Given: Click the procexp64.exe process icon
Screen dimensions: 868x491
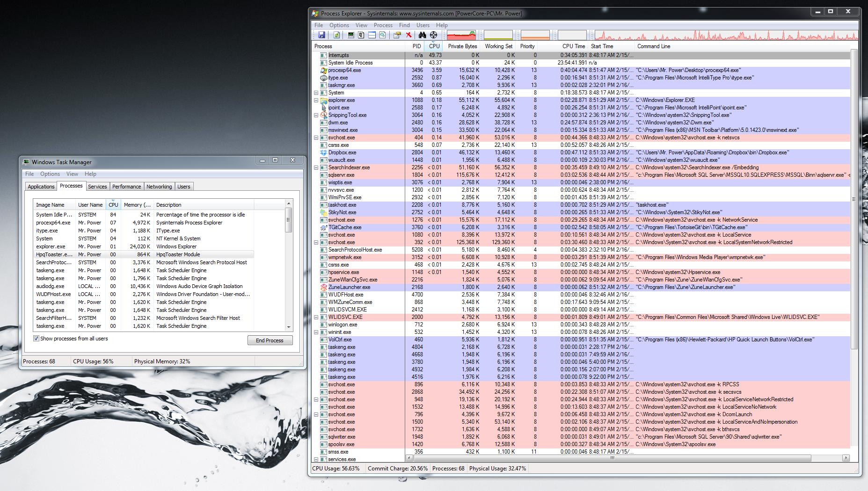Looking at the screenshot, I should coord(323,70).
